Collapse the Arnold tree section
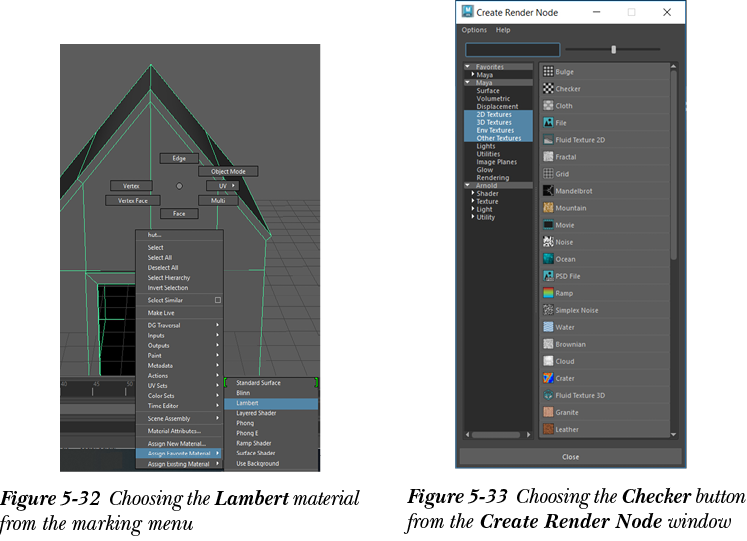Viewport: 747px width, 541px height. (467, 185)
